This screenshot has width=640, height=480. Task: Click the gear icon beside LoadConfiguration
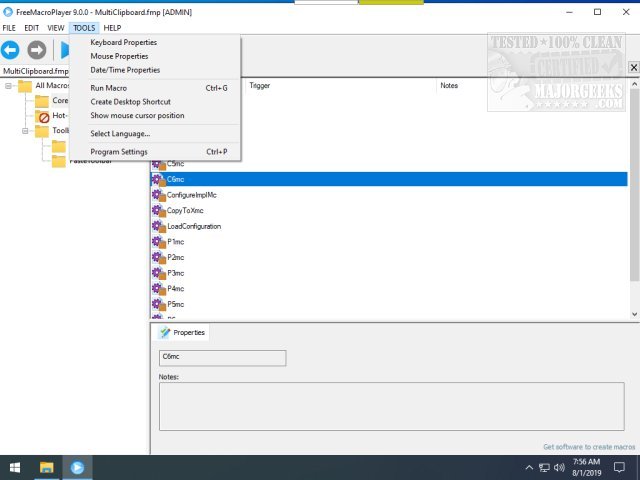coord(158,226)
